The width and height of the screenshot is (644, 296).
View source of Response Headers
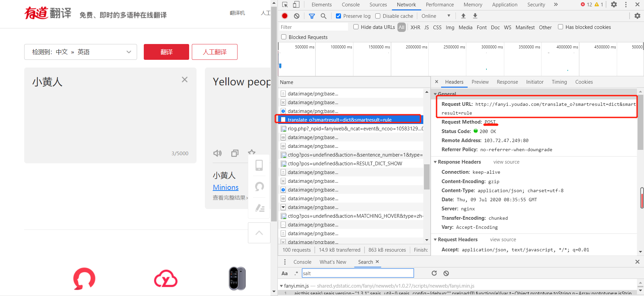(506, 162)
